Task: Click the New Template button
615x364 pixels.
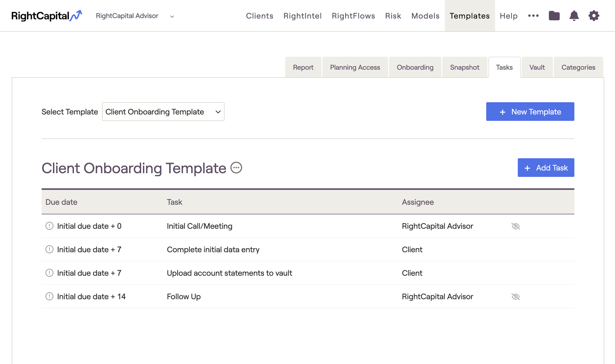Action: tap(530, 112)
